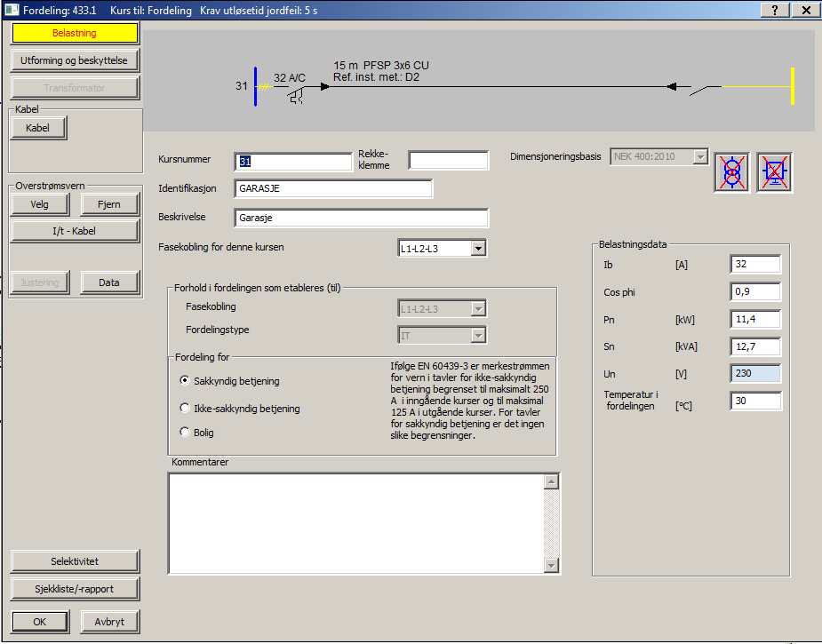Click inside the Kommentarer text area
Image resolution: width=822 pixels, height=644 pixels.
click(356, 523)
